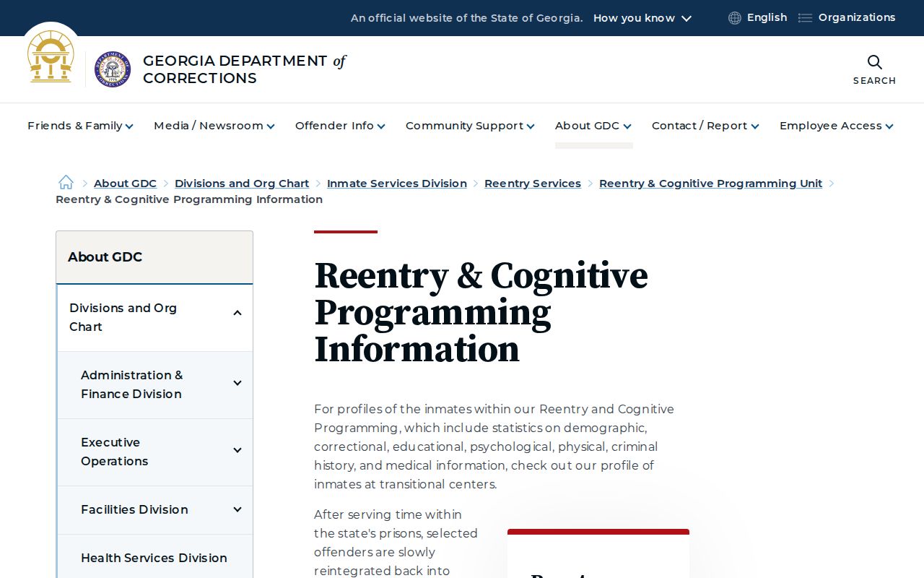Click the Georgia Department of Corrections title
924x578 pixels.
tap(244, 69)
